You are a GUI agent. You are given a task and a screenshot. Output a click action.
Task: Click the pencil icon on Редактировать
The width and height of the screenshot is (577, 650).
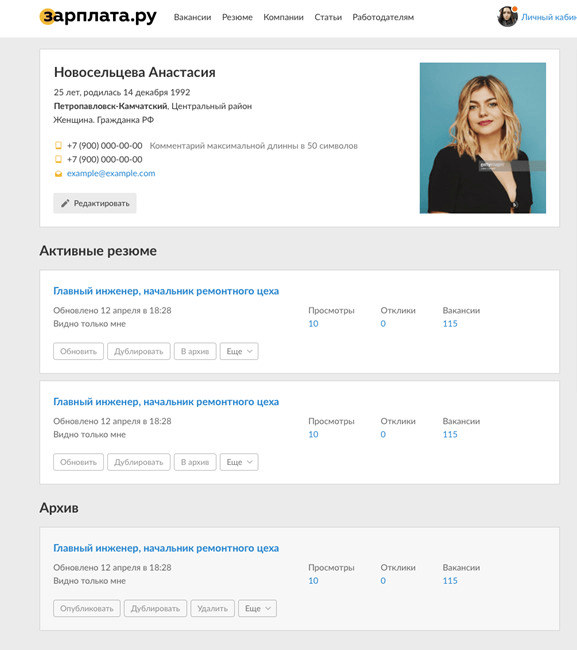click(x=65, y=203)
